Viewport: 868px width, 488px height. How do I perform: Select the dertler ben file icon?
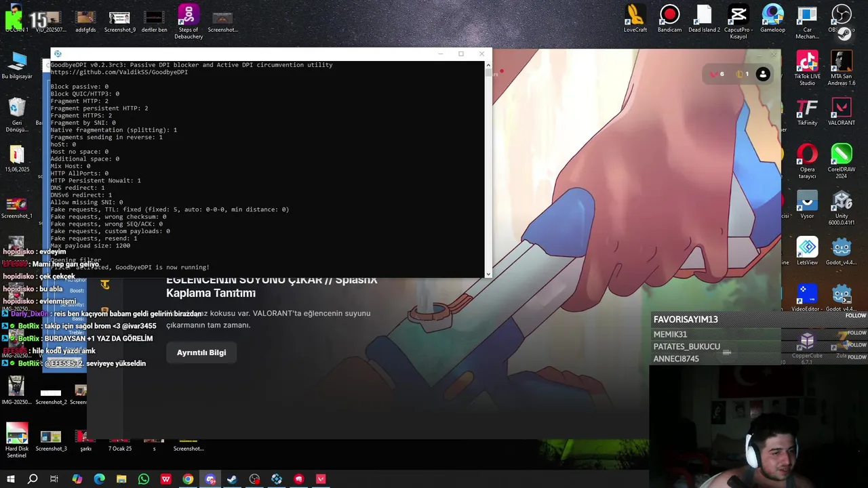click(154, 19)
